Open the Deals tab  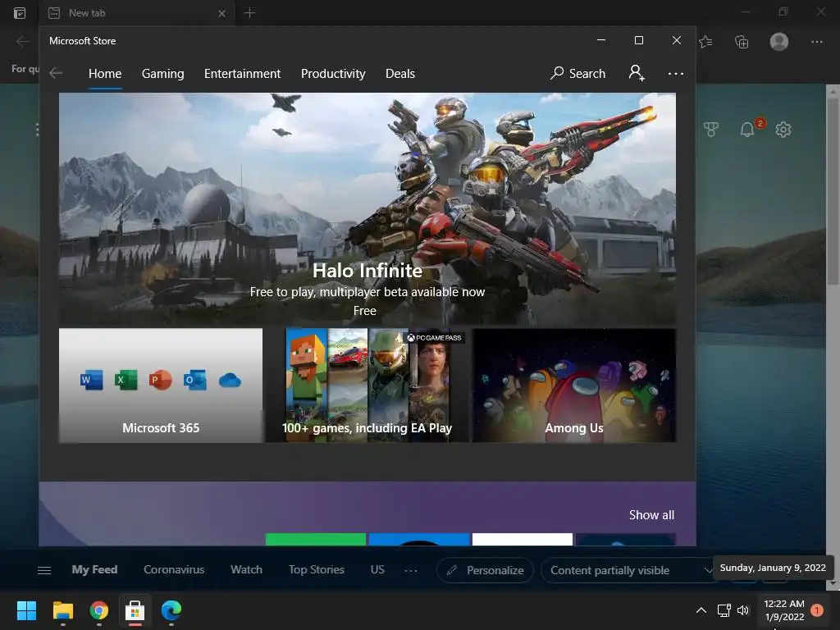pos(400,73)
